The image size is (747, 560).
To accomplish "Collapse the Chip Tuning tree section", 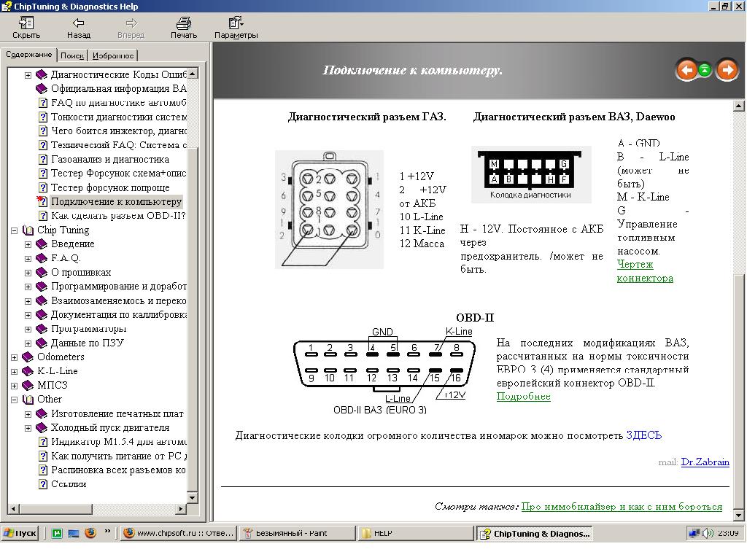I will coord(15,230).
